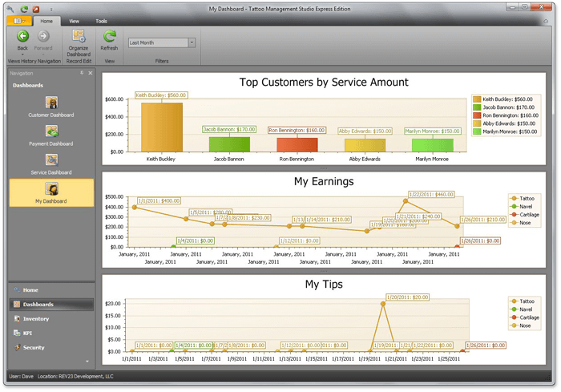
Task: Open the orange application menu button
Action: point(18,21)
